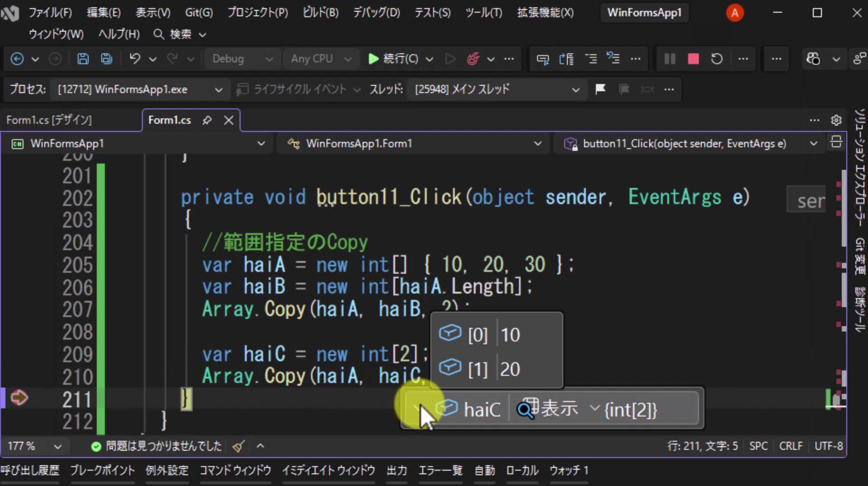Click the Save All toolbar icon
The height and width of the screenshot is (486, 868).
coord(107,59)
